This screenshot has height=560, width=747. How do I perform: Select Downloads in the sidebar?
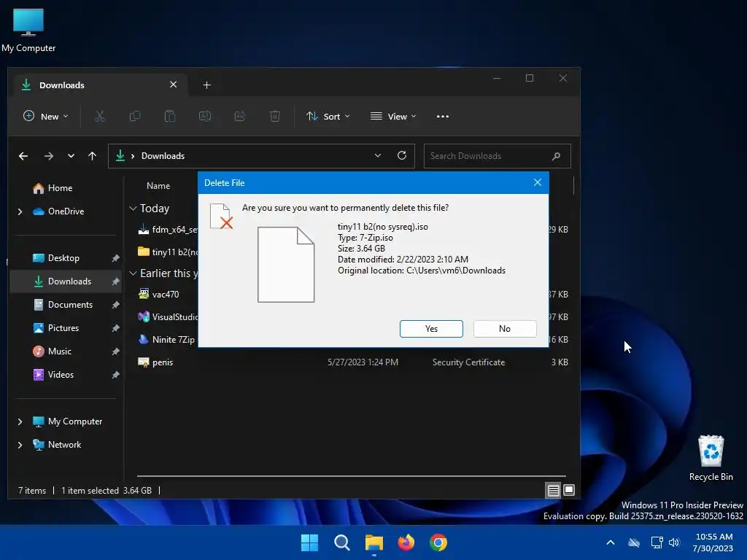(x=66, y=281)
